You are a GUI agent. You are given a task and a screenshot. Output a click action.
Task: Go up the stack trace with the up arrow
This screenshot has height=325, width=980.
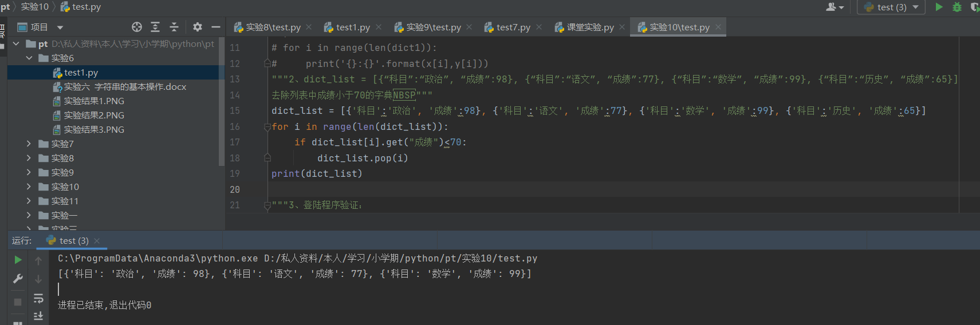click(x=38, y=261)
